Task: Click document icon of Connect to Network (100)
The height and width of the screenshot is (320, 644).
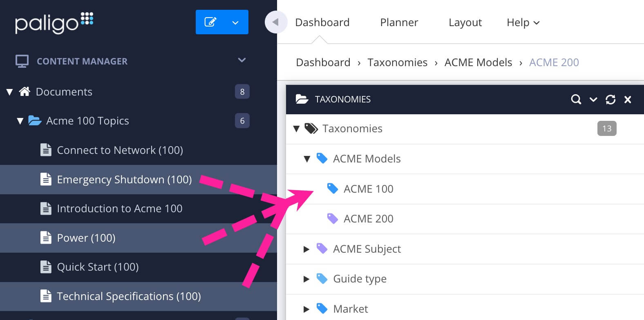Action: pyautogui.click(x=46, y=150)
